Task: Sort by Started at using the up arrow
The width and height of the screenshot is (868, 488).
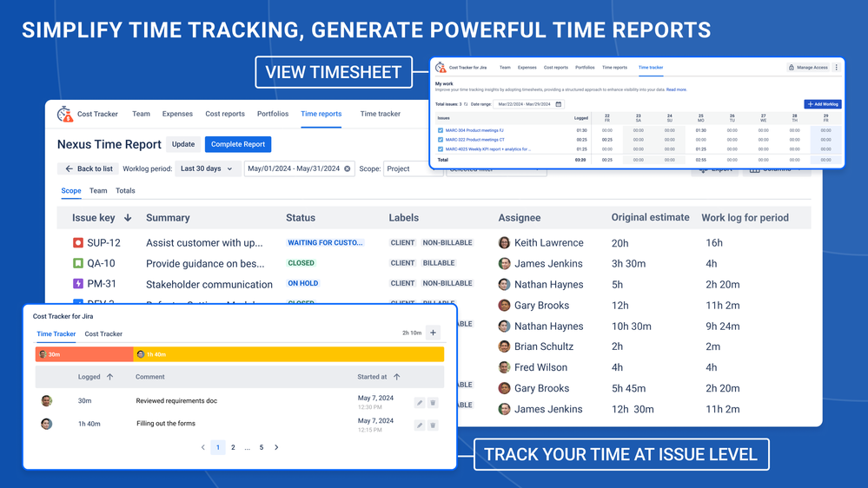Action: pyautogui.click(x=397, y=377)
